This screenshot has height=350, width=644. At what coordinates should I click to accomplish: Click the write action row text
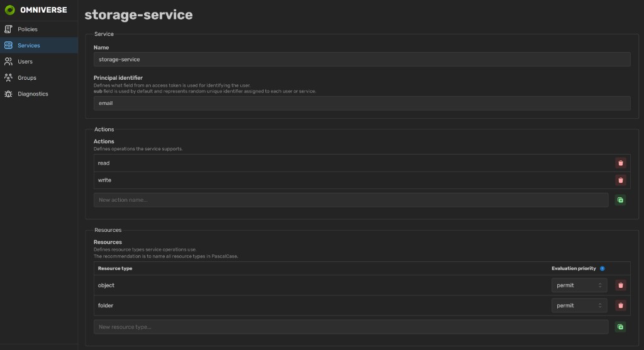coord(104,180)
